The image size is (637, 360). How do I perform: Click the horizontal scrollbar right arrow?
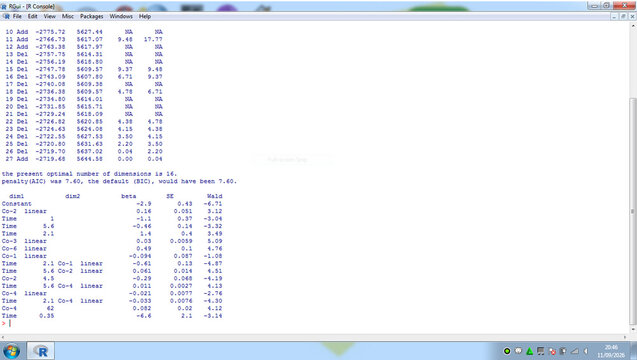pos(625,337)
